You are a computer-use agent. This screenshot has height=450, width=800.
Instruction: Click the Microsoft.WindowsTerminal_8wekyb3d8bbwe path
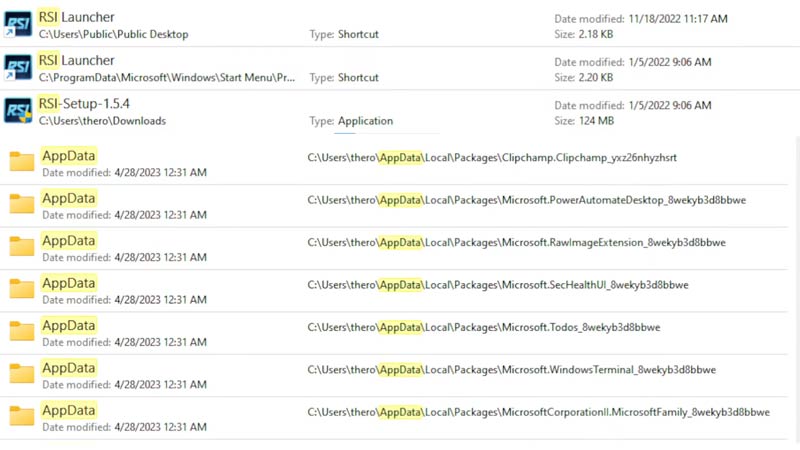coord(512,369)
